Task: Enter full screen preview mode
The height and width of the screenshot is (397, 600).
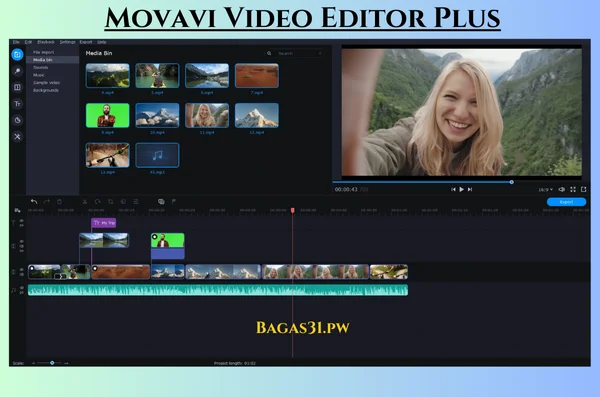Action: pyautogui.click(x=573, y=189)
